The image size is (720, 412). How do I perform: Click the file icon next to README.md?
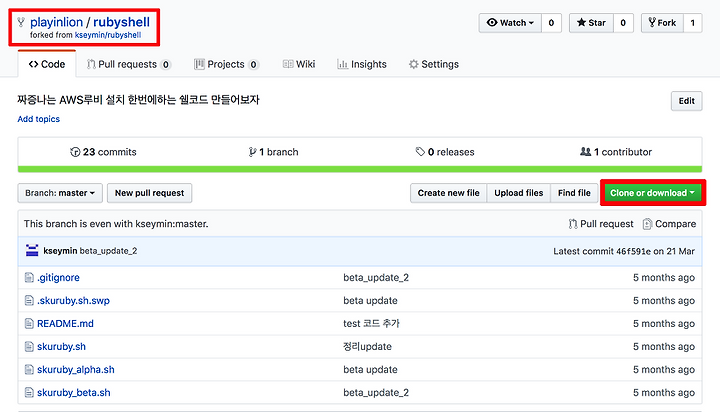(29, 323)
